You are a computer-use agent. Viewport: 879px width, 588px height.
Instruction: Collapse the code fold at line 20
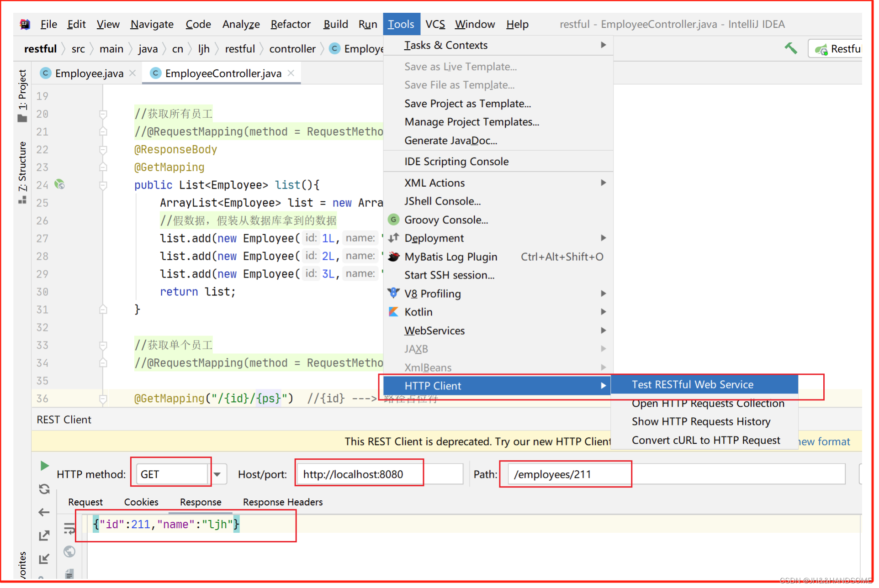click(103, 114)
